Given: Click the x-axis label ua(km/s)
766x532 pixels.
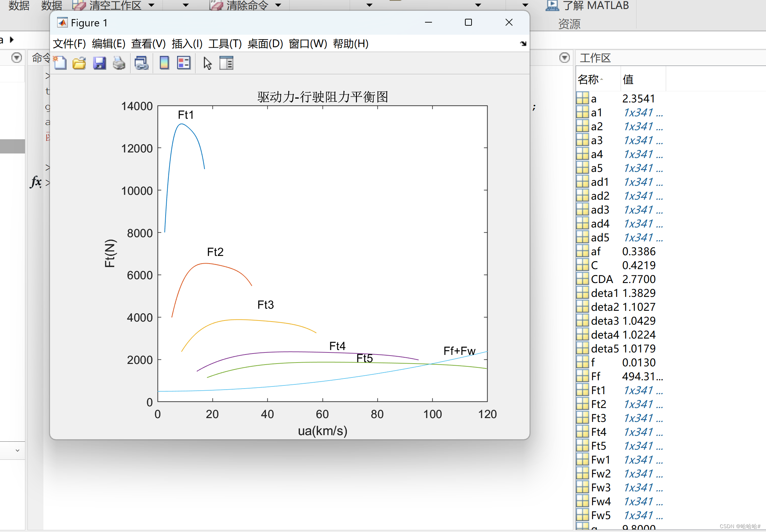Looking at the screenshot, I should [323, 431].
